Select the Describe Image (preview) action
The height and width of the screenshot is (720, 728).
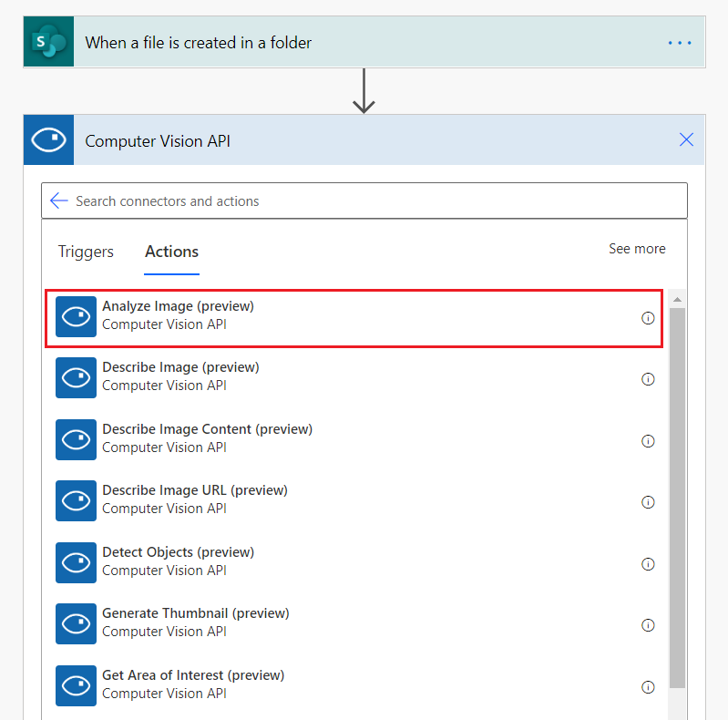180,375
